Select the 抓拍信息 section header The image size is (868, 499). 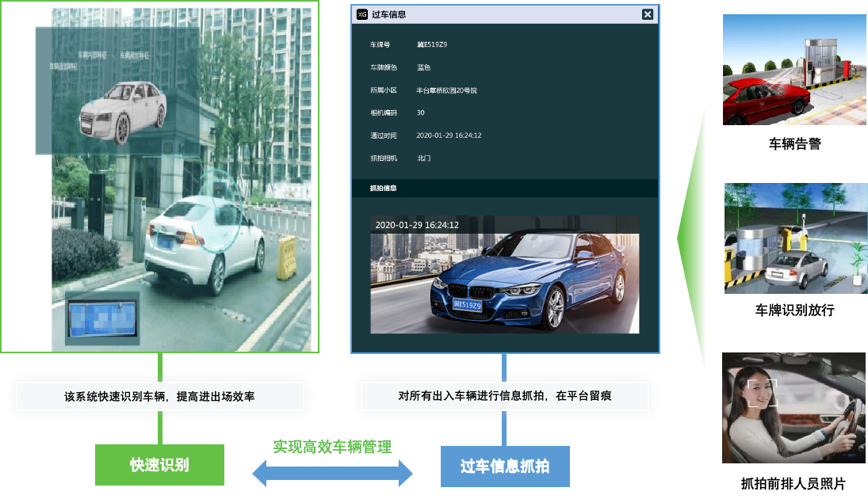pyautogui.click(x=384, y=189)
